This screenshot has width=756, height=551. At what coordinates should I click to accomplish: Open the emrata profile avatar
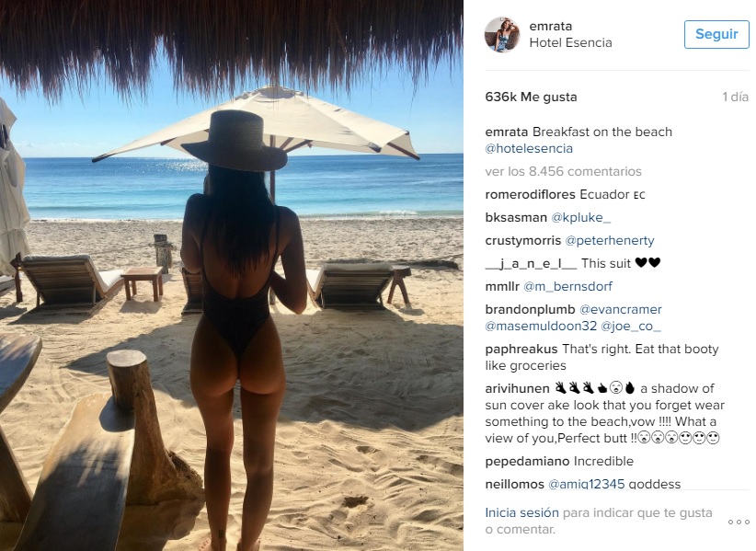502,34
